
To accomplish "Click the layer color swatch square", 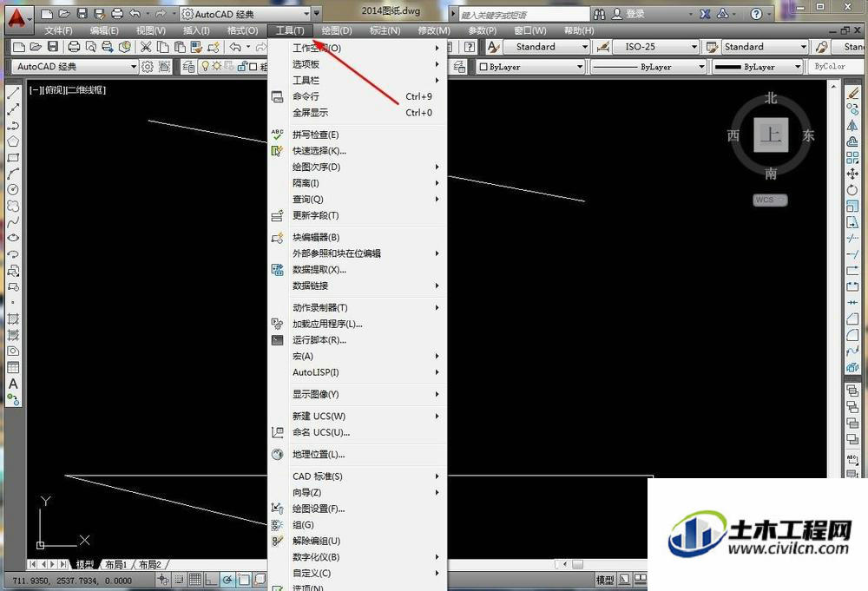I will click(x=253, y=67).
